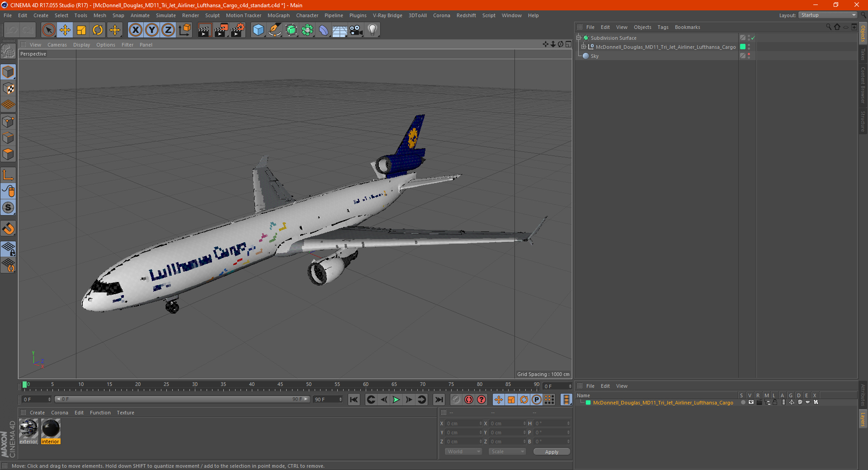Switch to Model mode
Viewport: 868px width, 470px height.
point(8,72)
